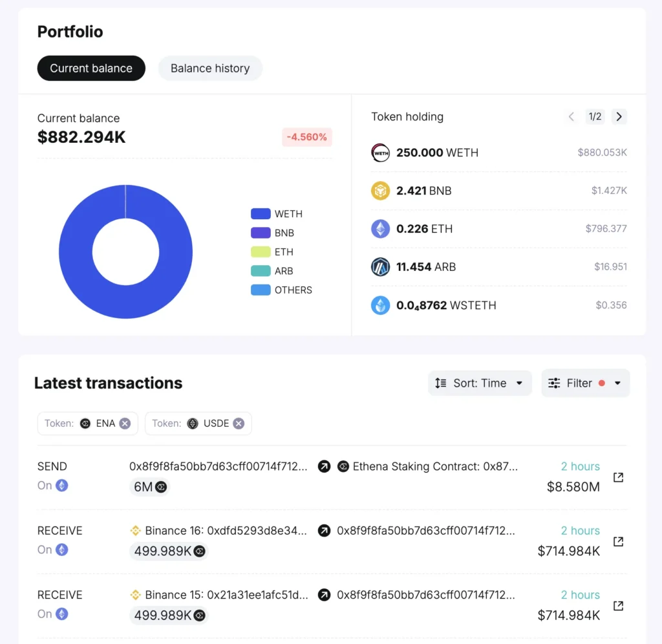Open the external link for SEND transaction

[618, 477]
